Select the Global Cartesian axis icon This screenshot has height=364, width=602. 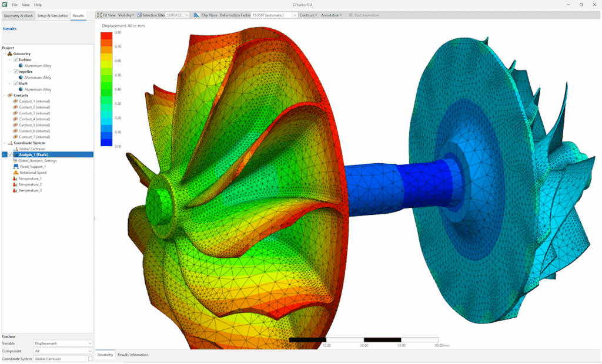[16, 149]
